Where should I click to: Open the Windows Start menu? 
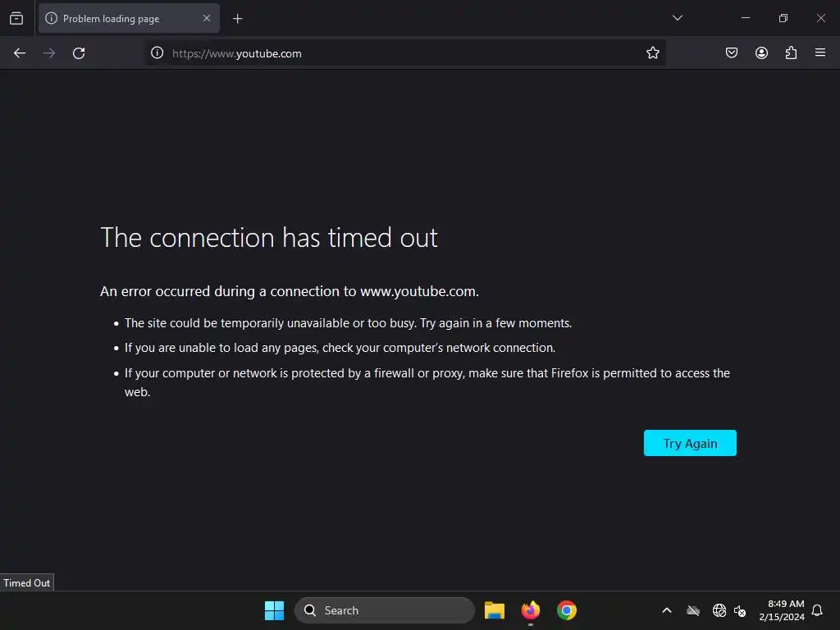point(274,610)
